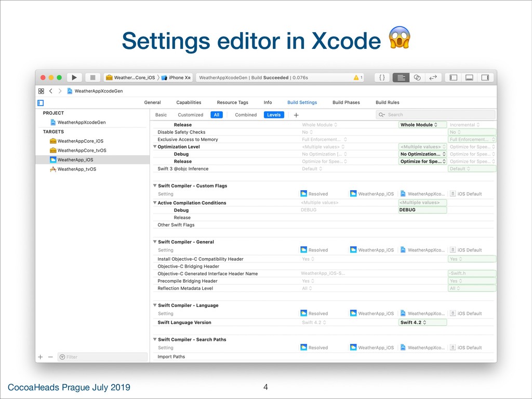This screenshot has height=399, width=532.
Task: Open the Build Phases tab
Action: 346,102
